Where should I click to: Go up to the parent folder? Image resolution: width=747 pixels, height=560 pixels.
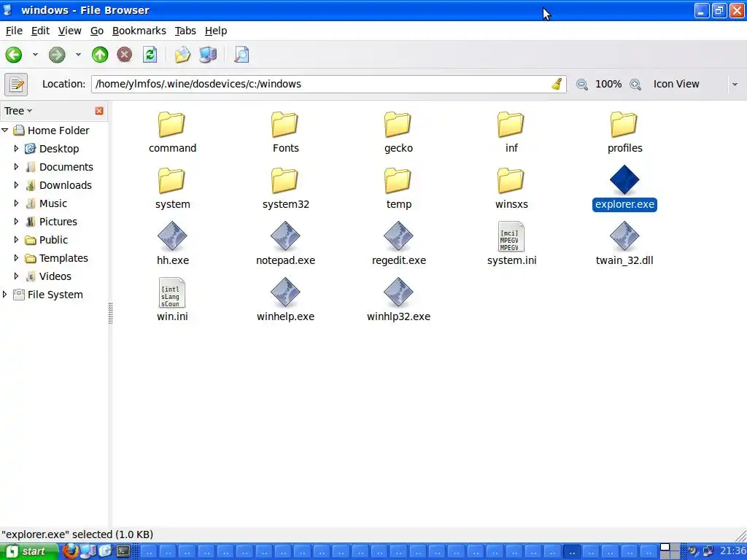(99, 55)
